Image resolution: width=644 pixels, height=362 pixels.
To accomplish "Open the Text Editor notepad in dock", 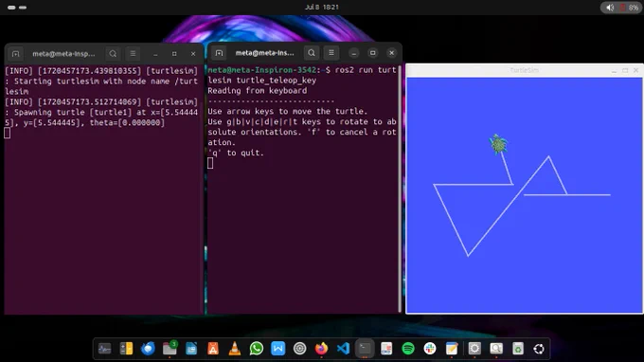I will (452, 349).
